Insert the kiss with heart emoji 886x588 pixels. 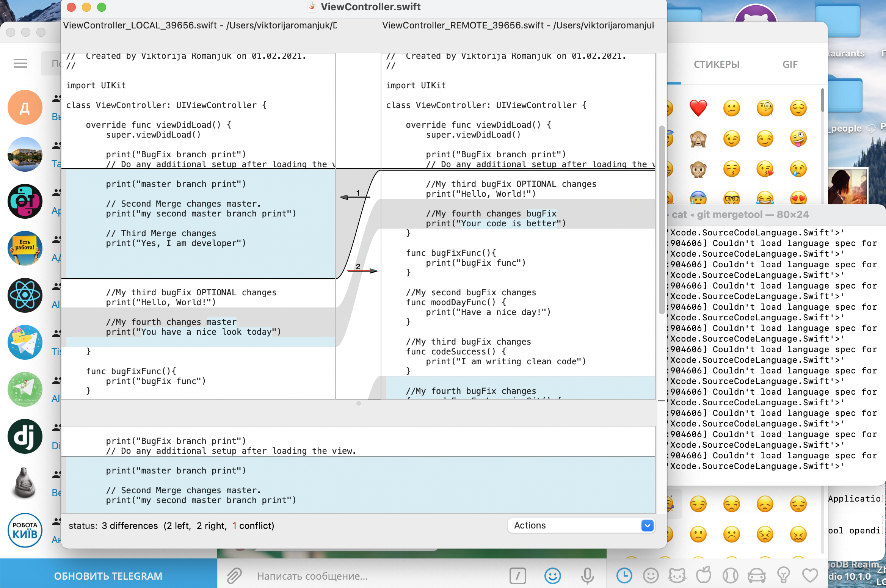tap(765, 169)
